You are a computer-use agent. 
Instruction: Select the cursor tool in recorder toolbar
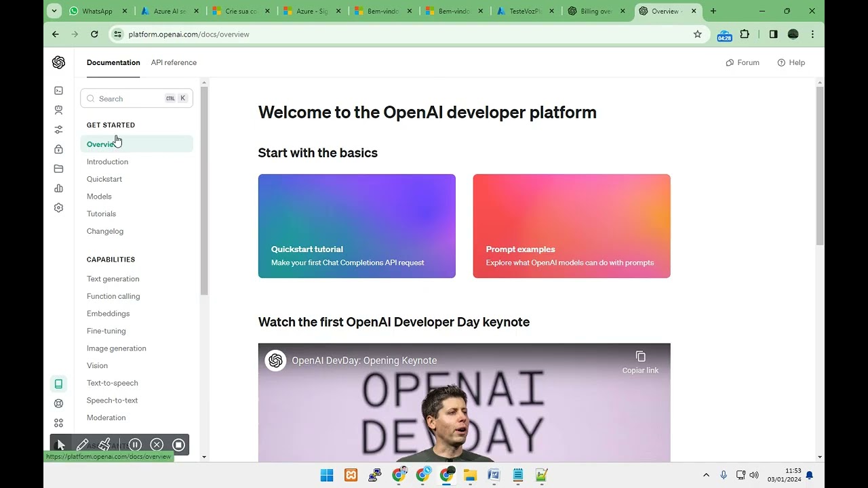(x=60, y=445)
